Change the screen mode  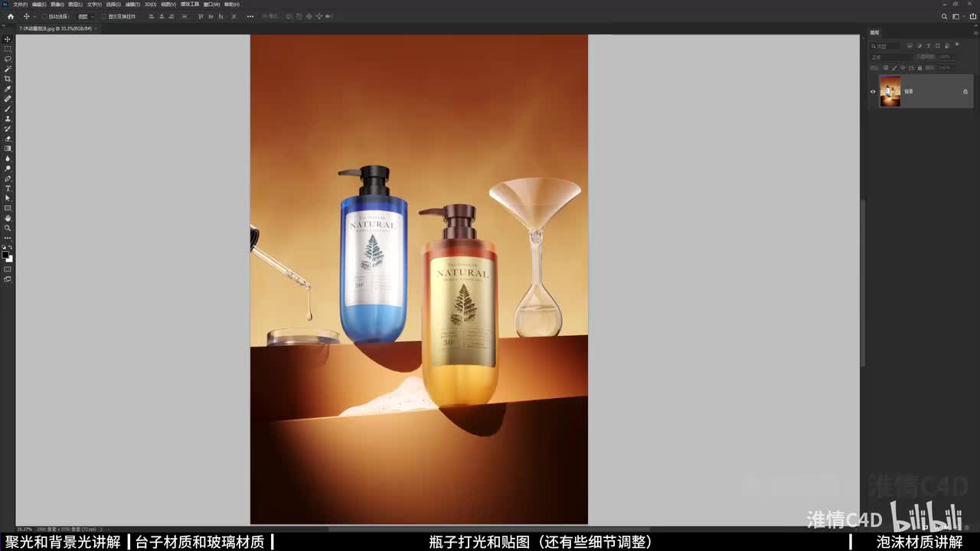[8, 279]
